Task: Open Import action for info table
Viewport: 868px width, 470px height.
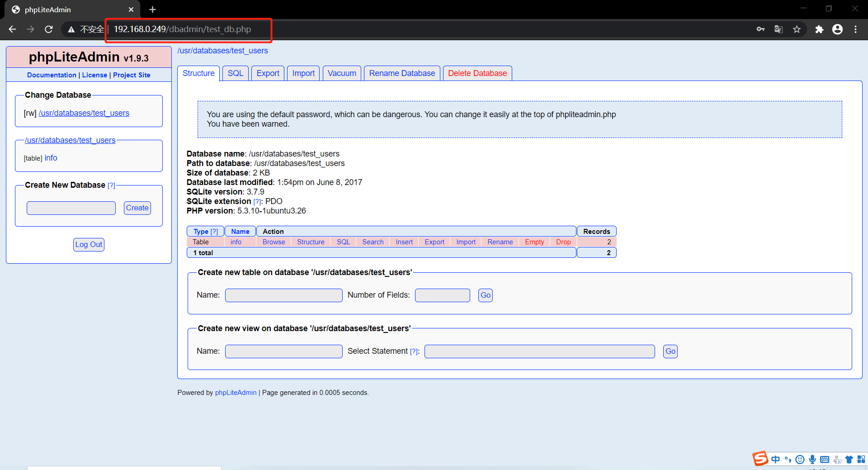Action: pyautogui.click(x=466, y=242)
